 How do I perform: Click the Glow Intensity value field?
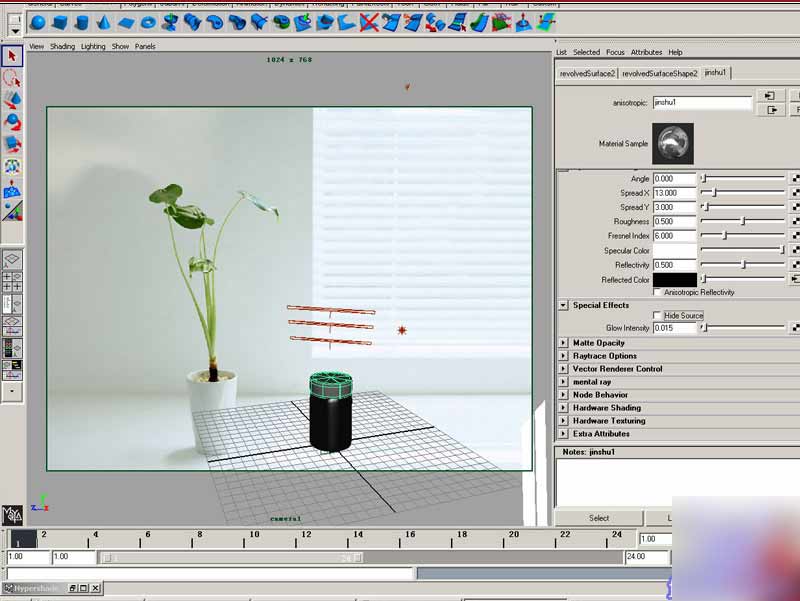pos(674,328)
